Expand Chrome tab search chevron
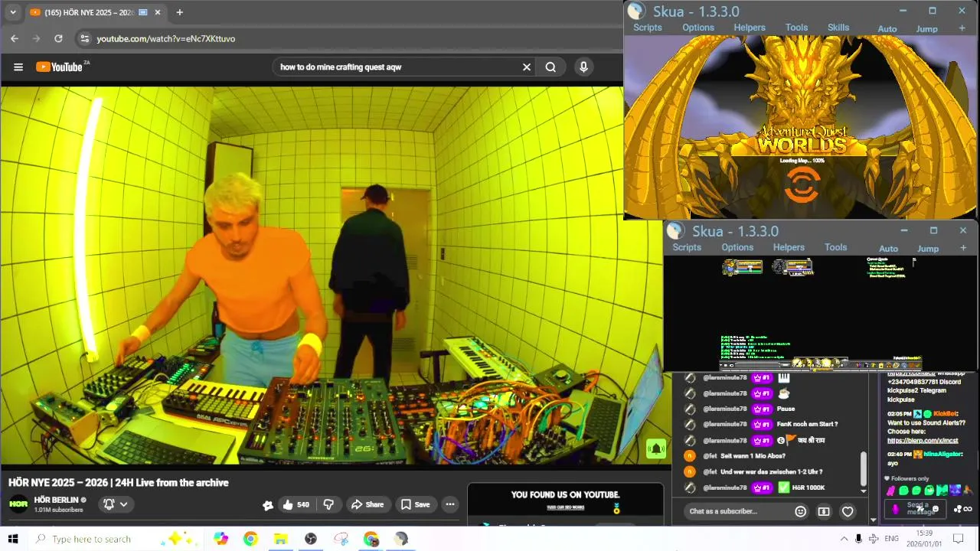980x551 pixels. (12, 12)
